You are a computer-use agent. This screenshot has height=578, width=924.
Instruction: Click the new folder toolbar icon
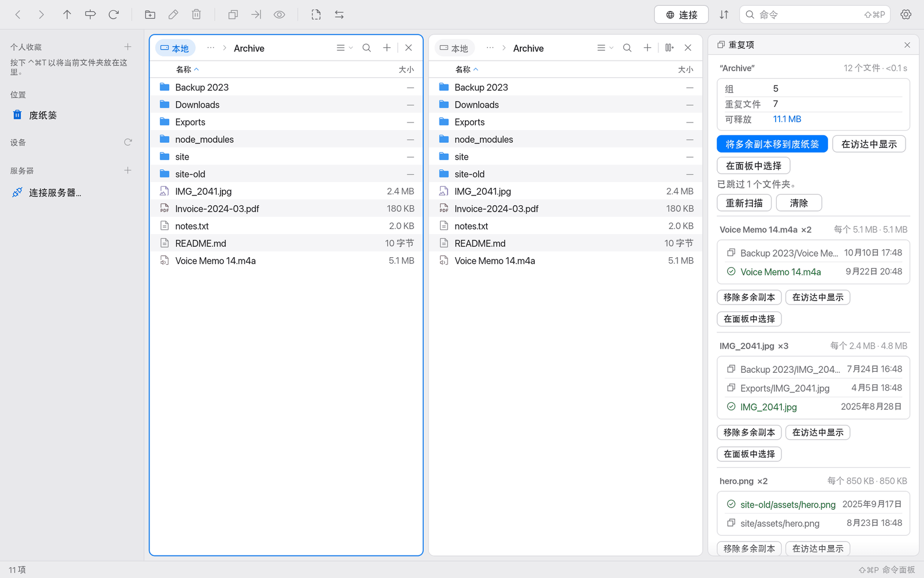pos(150,14)
